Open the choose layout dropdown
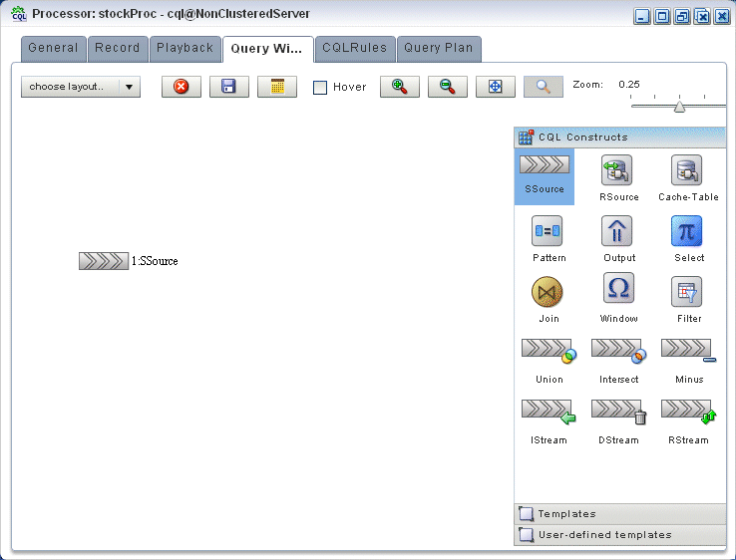The image size is (736, 560). (81, 87)
